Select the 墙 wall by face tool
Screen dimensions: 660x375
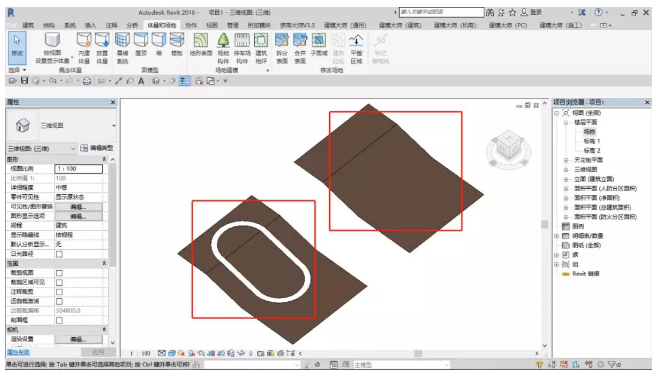159,44
